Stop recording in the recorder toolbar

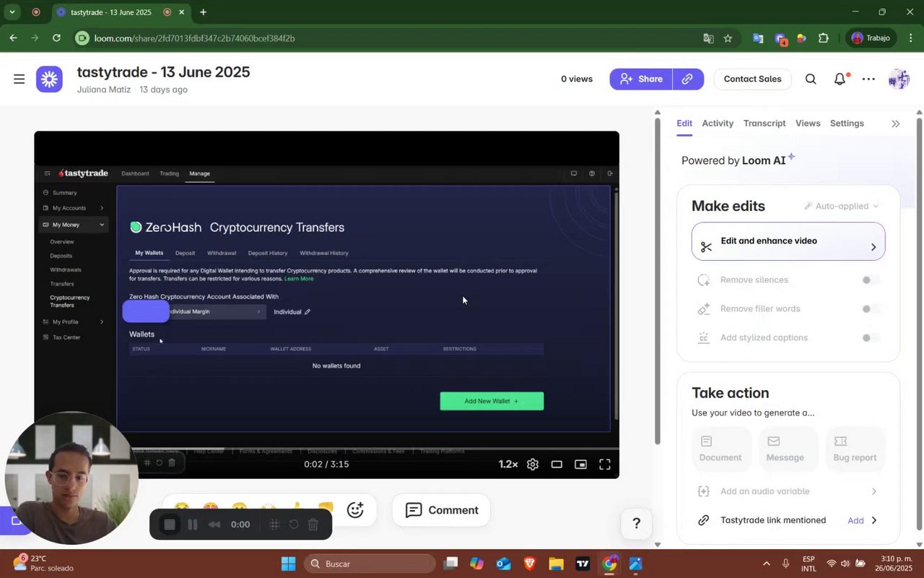170,525
